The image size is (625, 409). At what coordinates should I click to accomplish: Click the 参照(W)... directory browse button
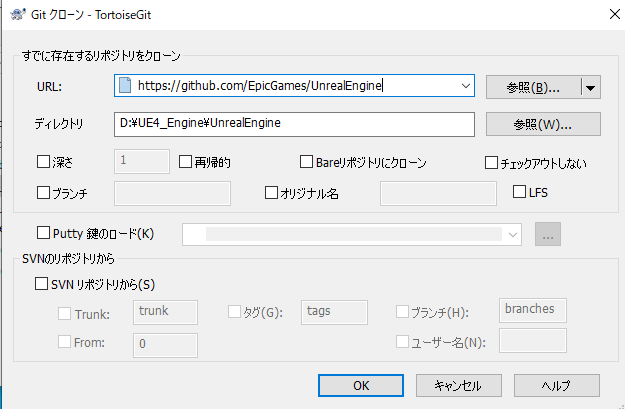543,124
